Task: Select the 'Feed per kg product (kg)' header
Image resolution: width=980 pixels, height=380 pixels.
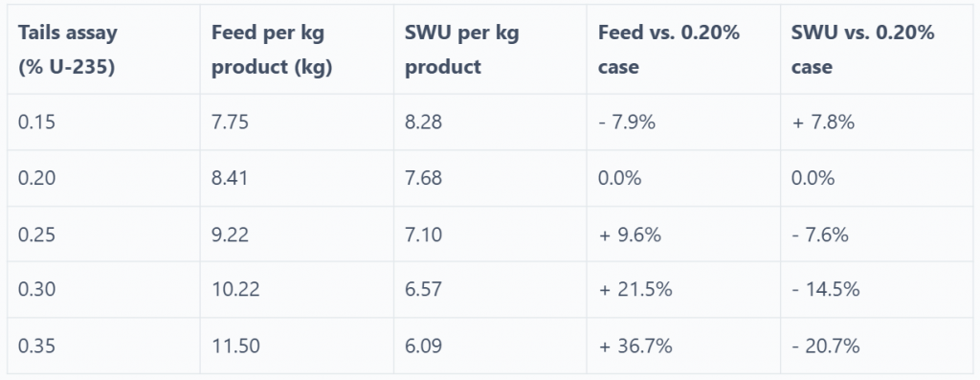Action: 297,50
